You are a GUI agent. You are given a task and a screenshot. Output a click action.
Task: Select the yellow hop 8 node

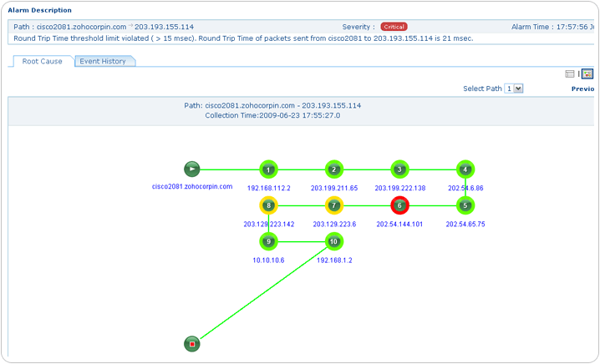(x=267, y=205)
